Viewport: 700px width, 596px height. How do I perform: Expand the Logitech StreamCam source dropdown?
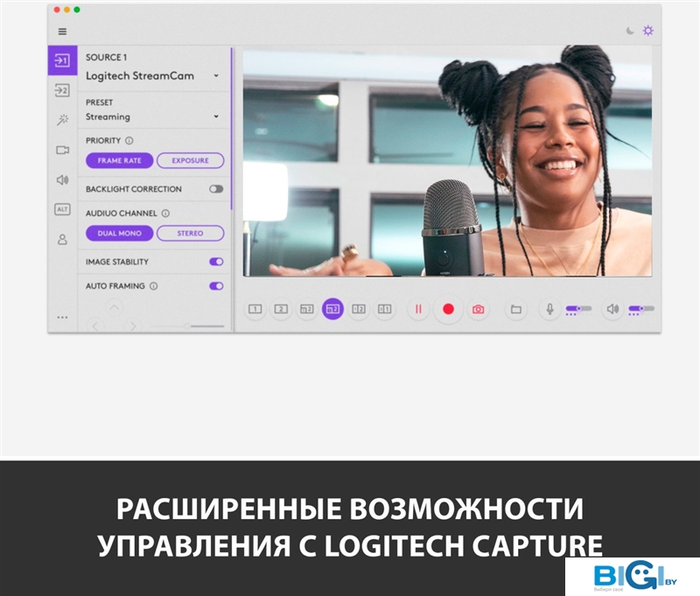click(215, 76)
